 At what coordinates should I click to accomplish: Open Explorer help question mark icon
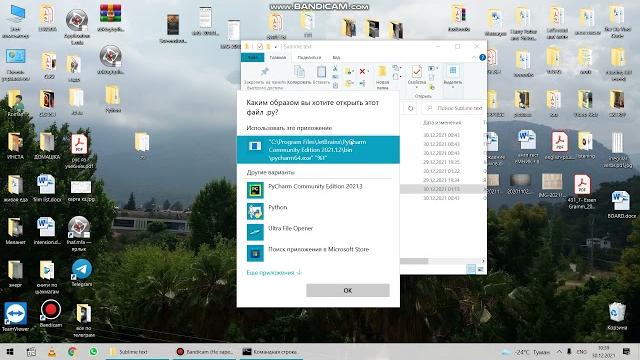click(482, 58)
